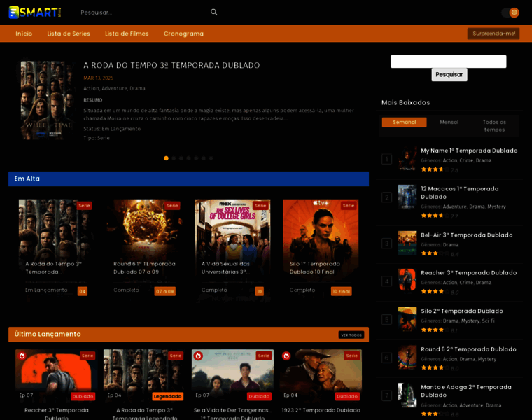This screenshot has width=532, height=420.
Task: Click Round 6 2ª Temporada poster thumbnail
Action: pos(407,357)
